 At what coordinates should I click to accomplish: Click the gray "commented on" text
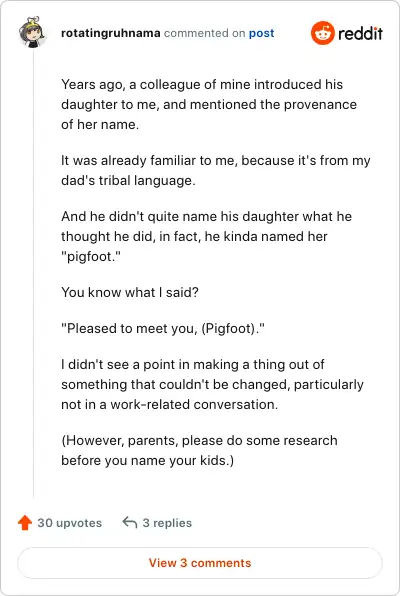(x=205, y=33)
